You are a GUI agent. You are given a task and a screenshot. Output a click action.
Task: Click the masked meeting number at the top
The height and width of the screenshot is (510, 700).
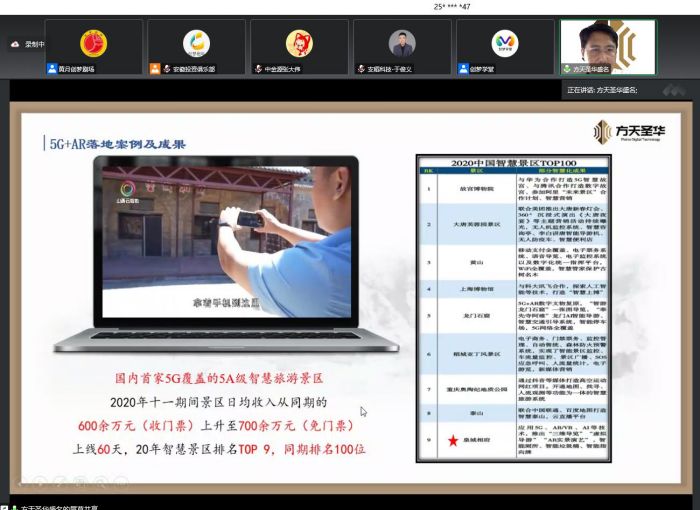tap(452, 7)
